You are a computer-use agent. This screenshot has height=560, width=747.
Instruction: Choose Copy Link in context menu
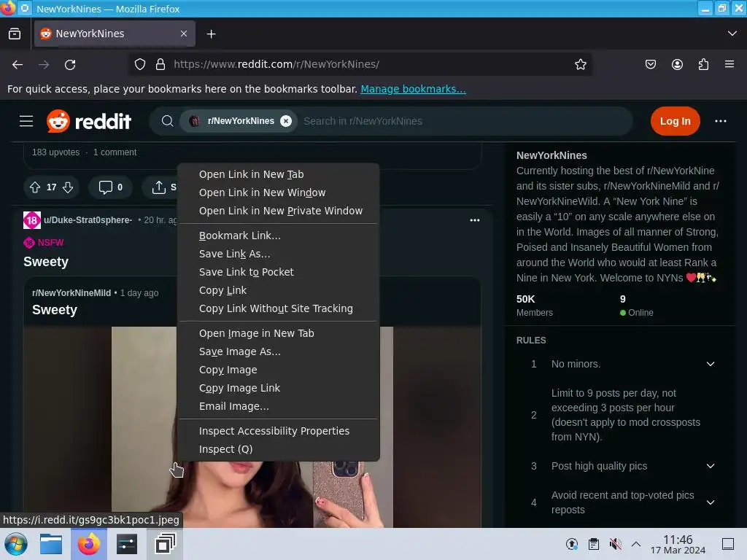[278, 290]
